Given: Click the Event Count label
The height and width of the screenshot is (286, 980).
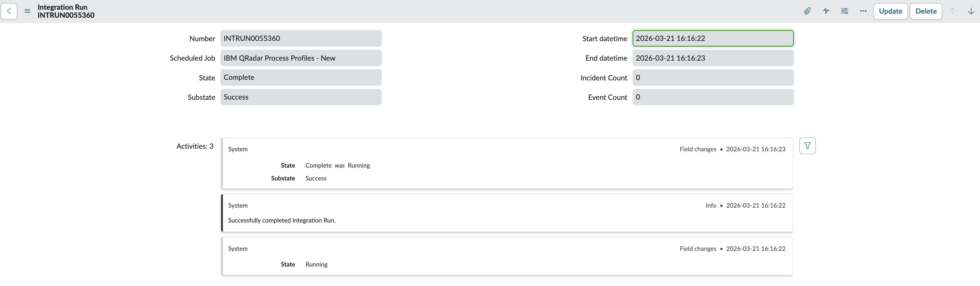Looking at the screenshot, I should pyautogui.click(x=608, y=97).
